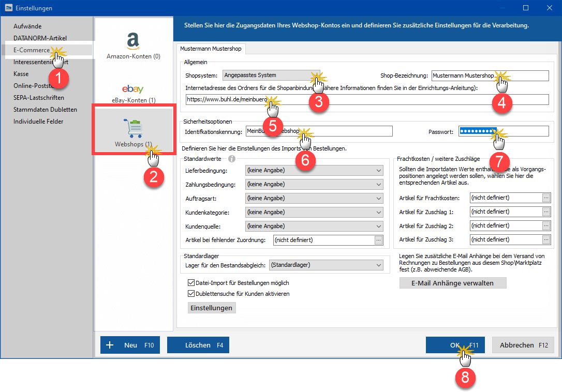The width and height of the screenshot is (562, 392).
Task: Click the Identifikationskennung field
Action: click(x=319, y=131)
